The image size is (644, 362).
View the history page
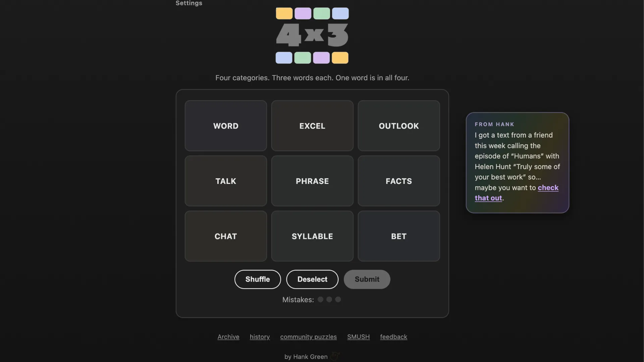[x=260, y=337]
